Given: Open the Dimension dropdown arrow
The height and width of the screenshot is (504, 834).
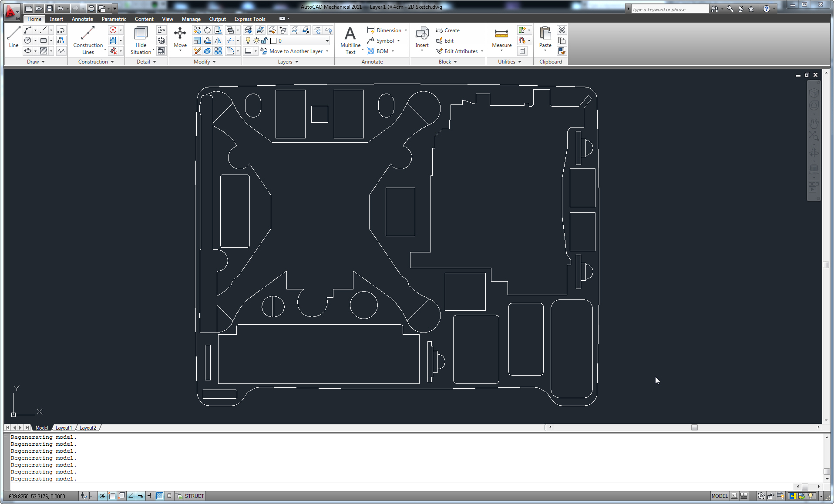Looking at the screenshot, I should [x=406, y=30].
